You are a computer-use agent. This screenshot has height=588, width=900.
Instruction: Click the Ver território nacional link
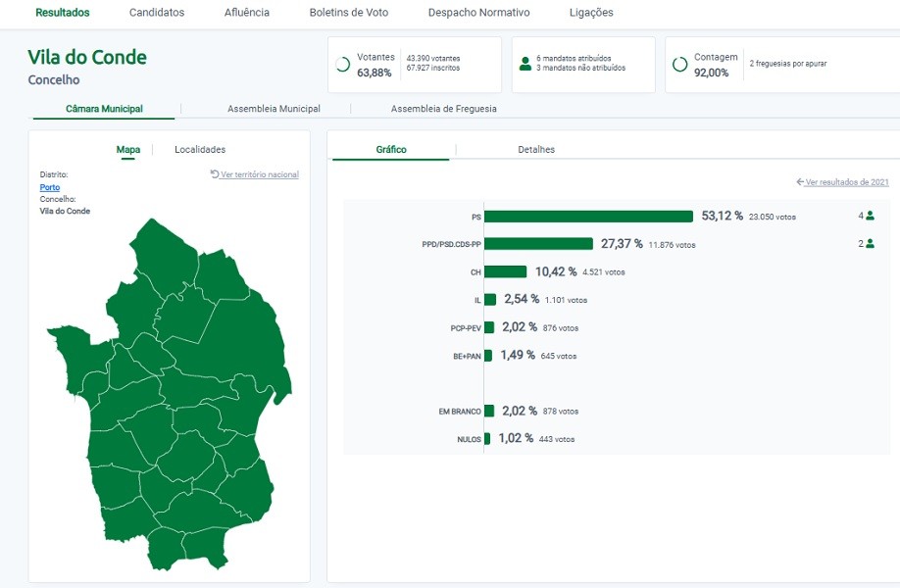(259, 174)
